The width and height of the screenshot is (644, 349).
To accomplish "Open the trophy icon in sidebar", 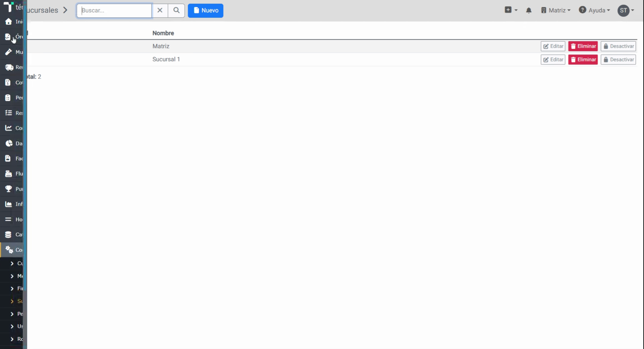I will pyautogui.click(x=8, y=189).
